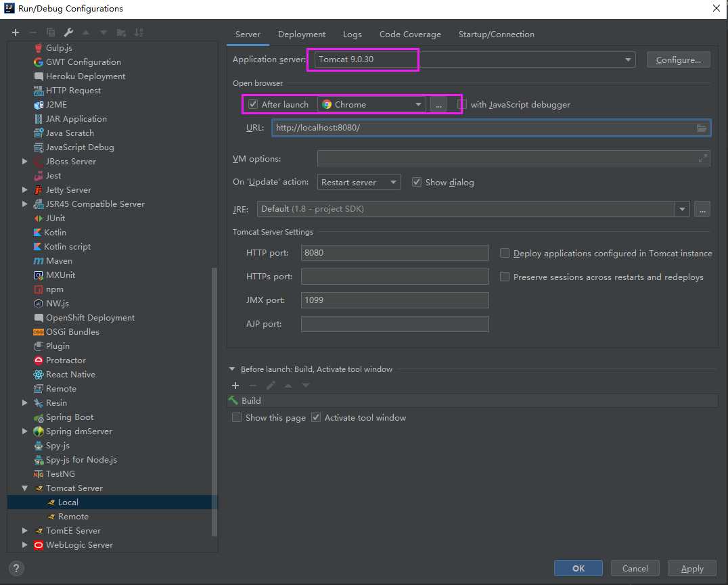Enable Preserve sessions across restarts and redeploys
728x585 pixels.
(x=505, y=277)
